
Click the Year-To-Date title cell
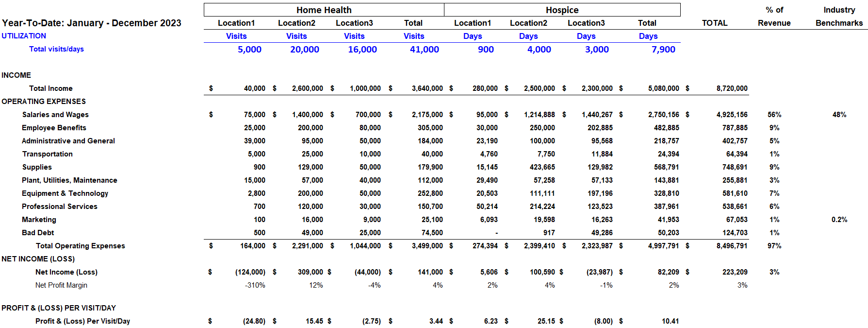92,23
